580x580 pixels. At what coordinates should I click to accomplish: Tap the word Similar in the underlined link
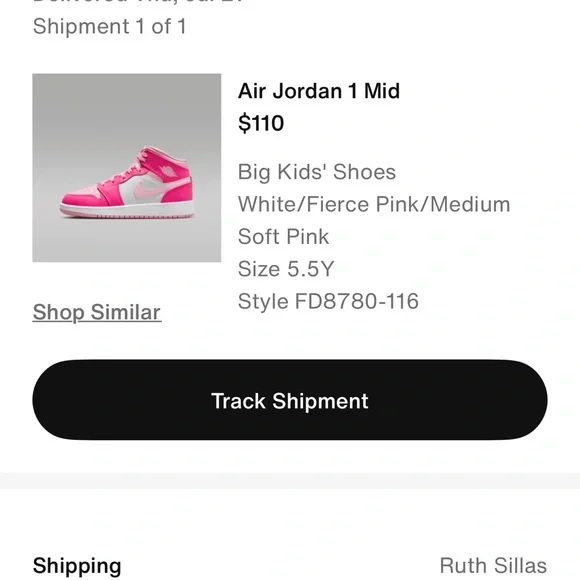(x=126, y=312)
